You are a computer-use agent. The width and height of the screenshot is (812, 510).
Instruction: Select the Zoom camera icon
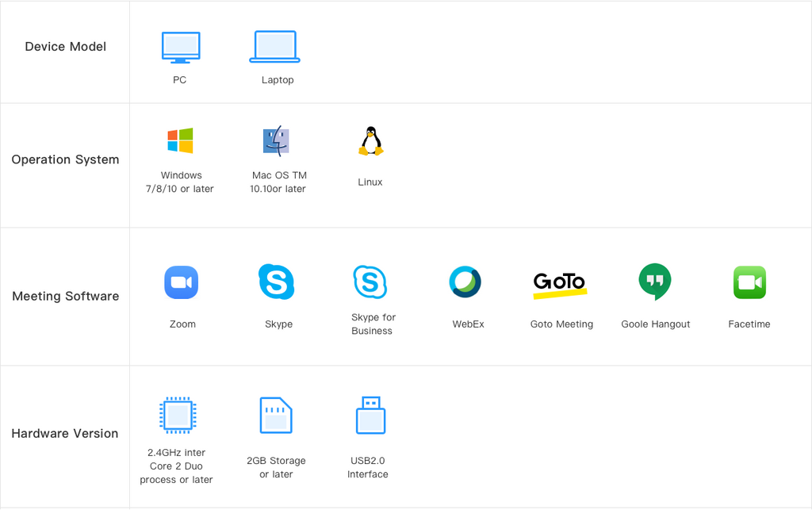(x=181, y=282)
